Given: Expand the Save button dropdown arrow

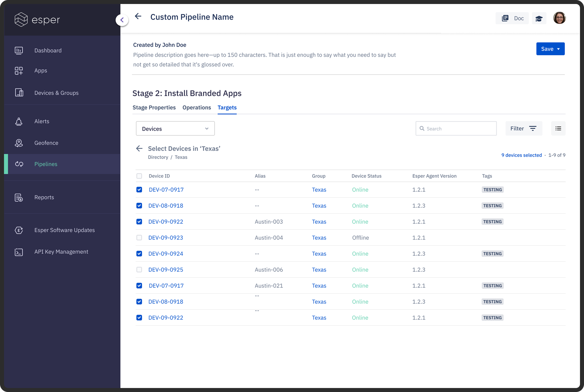Looking at the screenshot, I should pyautogui.click(x=558, y=49).
